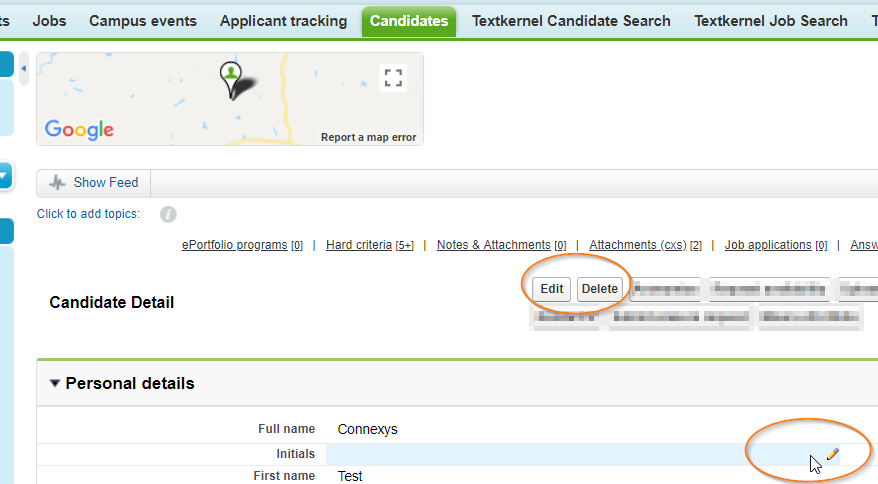
Task: Switch to the Jobs tab
Action: [49, 21]
